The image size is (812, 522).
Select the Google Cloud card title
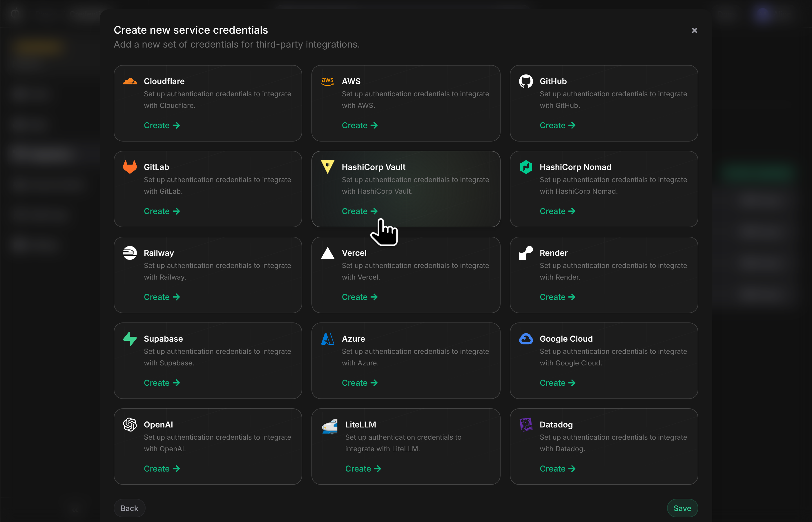coord(566,339)
